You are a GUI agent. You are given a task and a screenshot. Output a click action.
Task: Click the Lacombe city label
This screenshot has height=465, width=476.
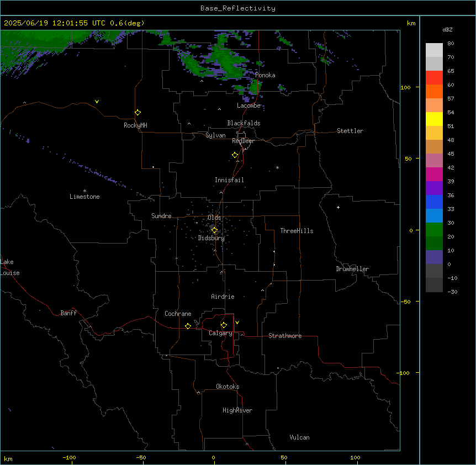[248, 105]
